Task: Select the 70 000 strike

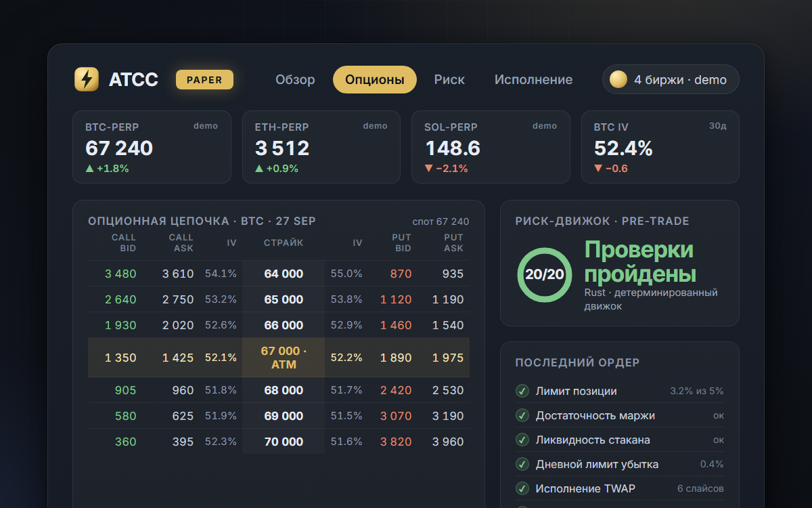Action: 284,442
